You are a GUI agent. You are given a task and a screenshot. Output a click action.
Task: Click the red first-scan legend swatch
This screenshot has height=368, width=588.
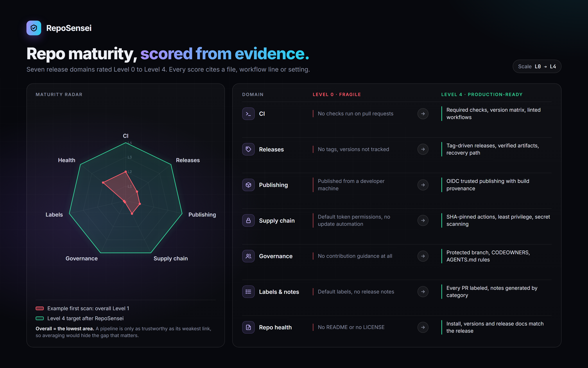pyautogui.click(x=40, y=308)
